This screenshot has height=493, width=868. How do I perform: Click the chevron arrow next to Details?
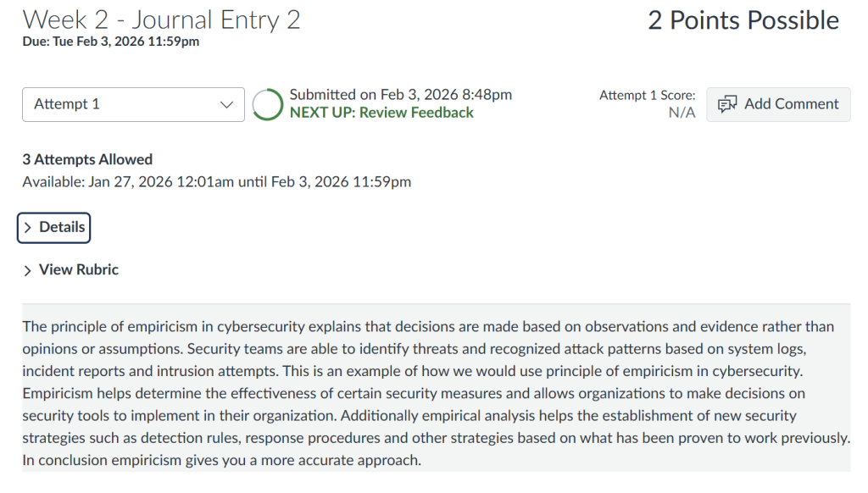click(x=28, y=228)
